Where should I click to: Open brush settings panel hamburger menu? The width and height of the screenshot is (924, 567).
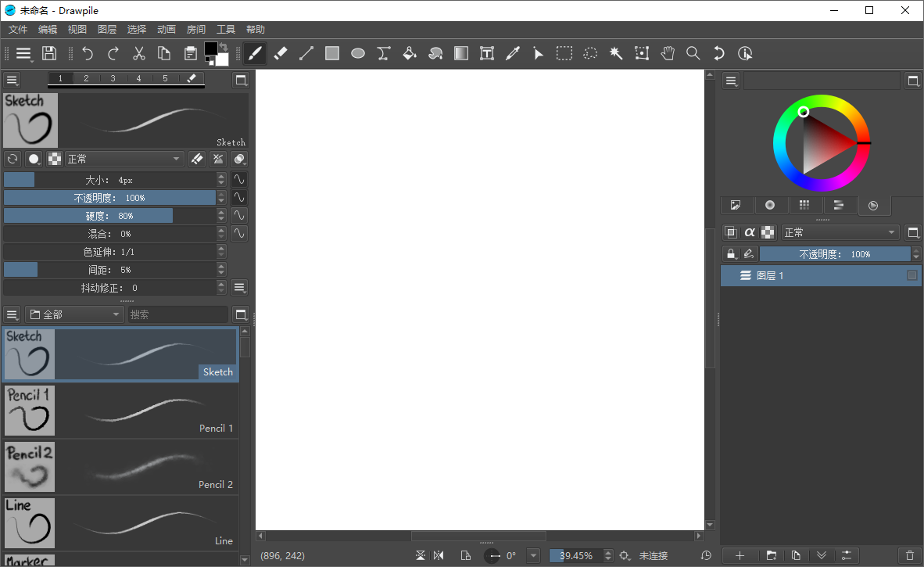coord(13,80)
